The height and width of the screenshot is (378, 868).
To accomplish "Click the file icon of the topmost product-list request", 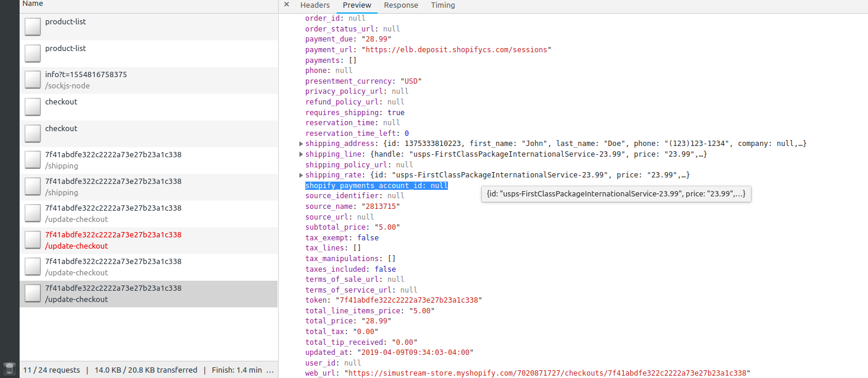I will pyautogui.click(x=32, y=27).
